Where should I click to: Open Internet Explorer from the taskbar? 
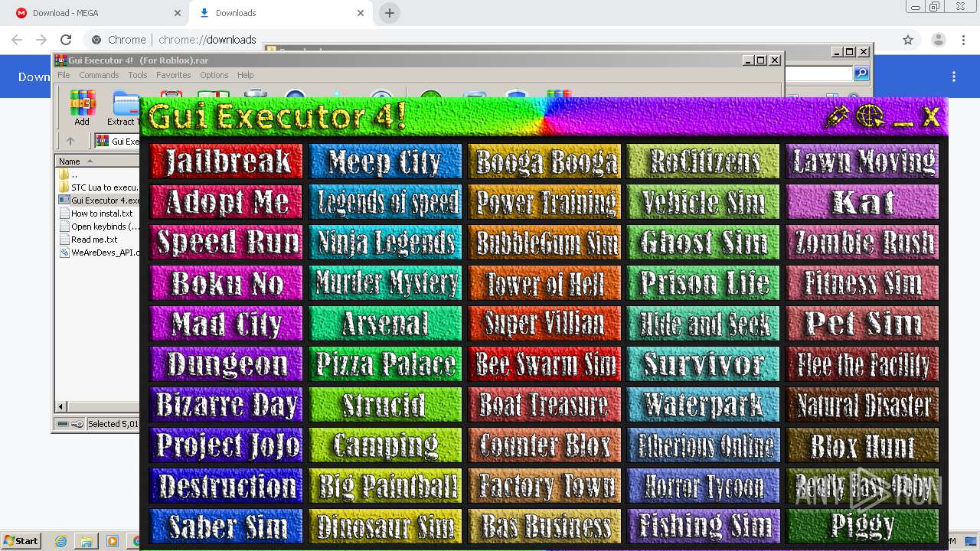point(60,541)
